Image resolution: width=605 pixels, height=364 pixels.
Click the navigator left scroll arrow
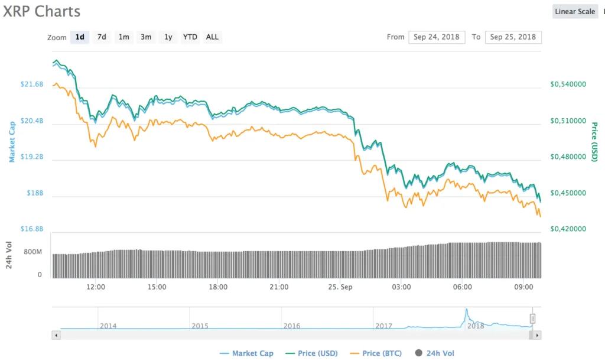[x=56, y=335]
